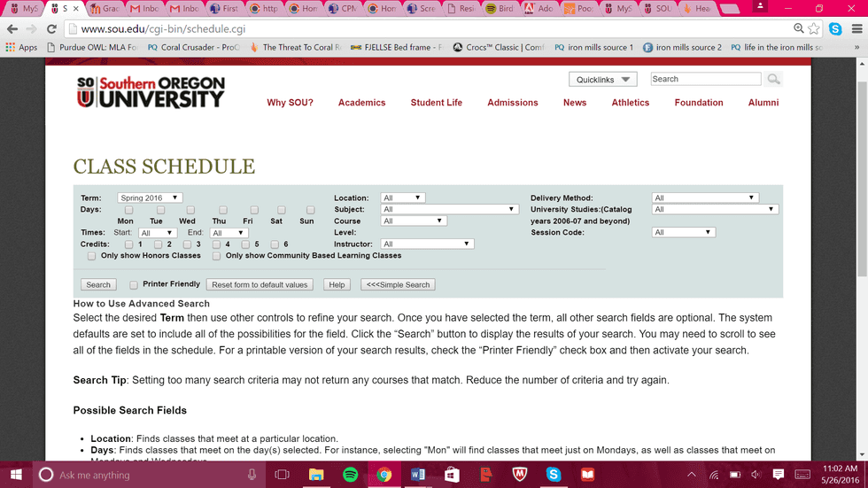The height and width of the screenshot is (488, 868).
Task: Check the Mon day checkbox
Action: [x=129, y=210]
